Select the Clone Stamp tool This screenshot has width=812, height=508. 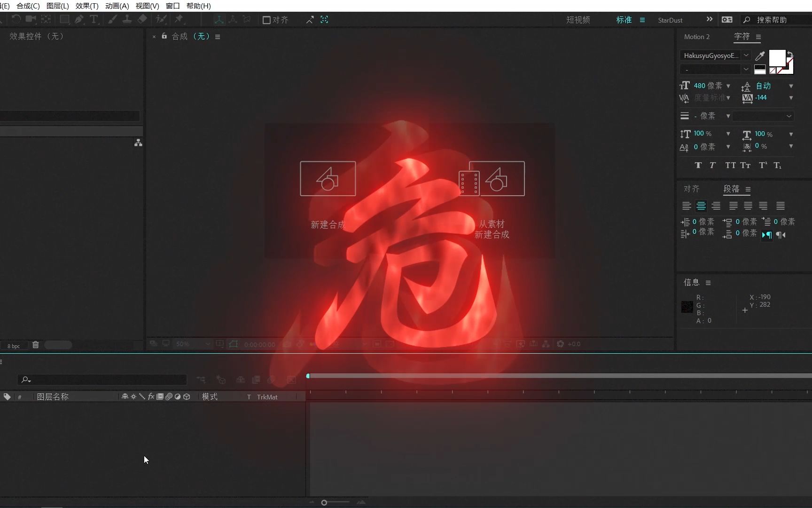pyautogui.click(x=127, y=19)
